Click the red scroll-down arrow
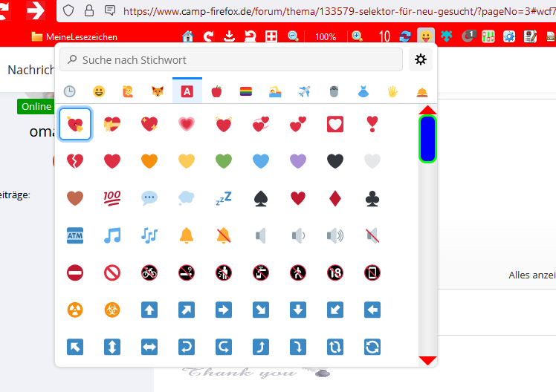556x392 pixels. [427, 361]
